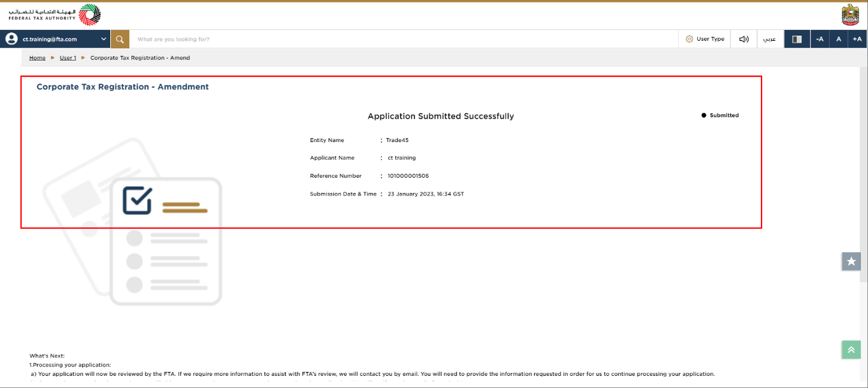Select the reference number 101000001506
Image resolution: width=868 pixels, height=388 pixels.
point(408,176)
